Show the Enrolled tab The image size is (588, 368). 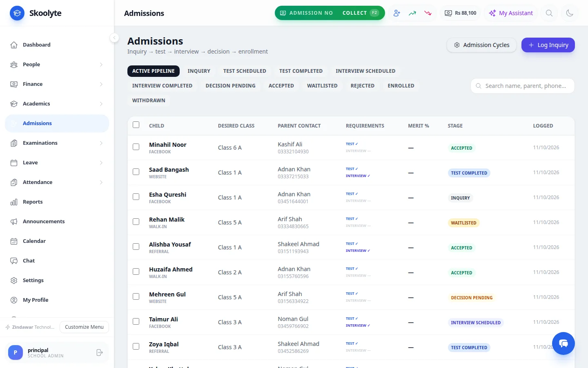click(x=401, y=86)
